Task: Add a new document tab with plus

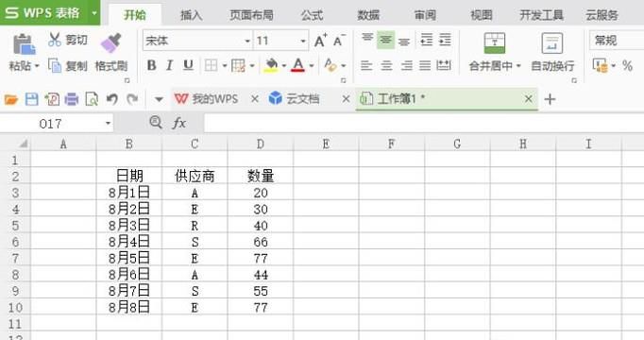Action: tap(550, 99)
